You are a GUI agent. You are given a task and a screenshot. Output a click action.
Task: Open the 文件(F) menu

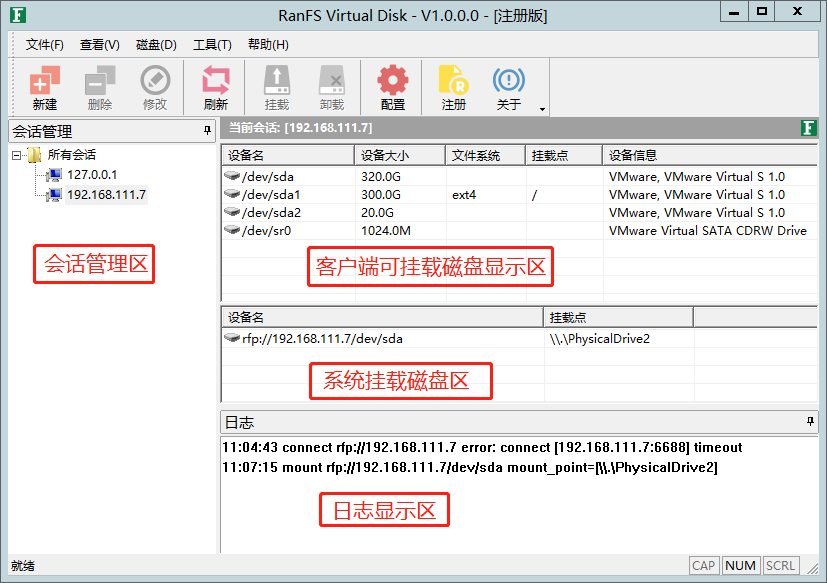pos(45,45)
